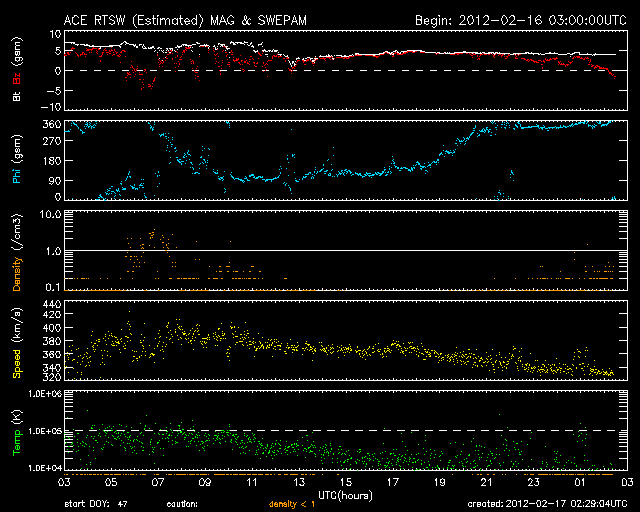Click the "created: 2012-02-17 02:29:04UTC" timestamp
Image resolution: width=640 pixels, height=512 pixels.
click(x=547, y=504)
